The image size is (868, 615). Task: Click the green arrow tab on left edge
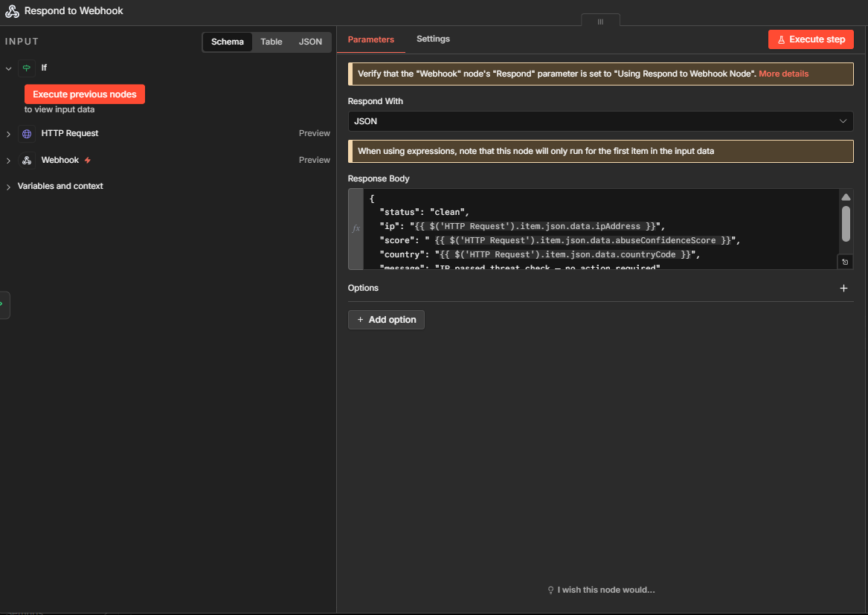3,304
